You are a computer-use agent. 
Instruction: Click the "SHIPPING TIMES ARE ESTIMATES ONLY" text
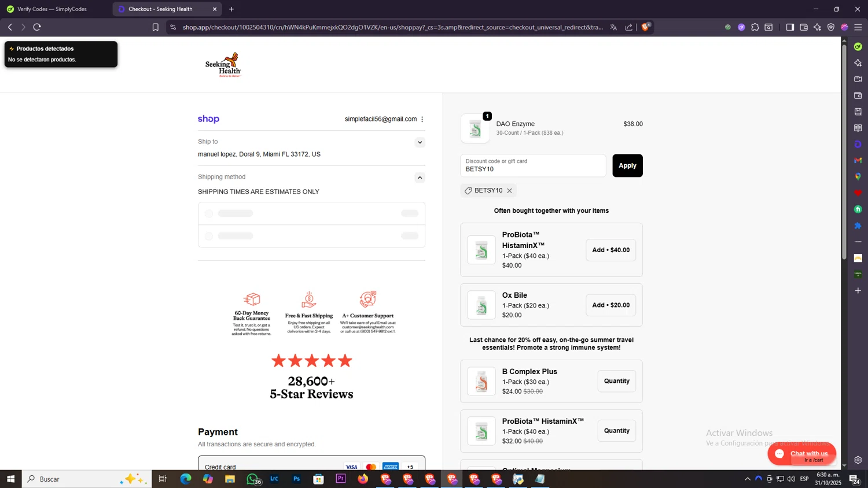259,192
